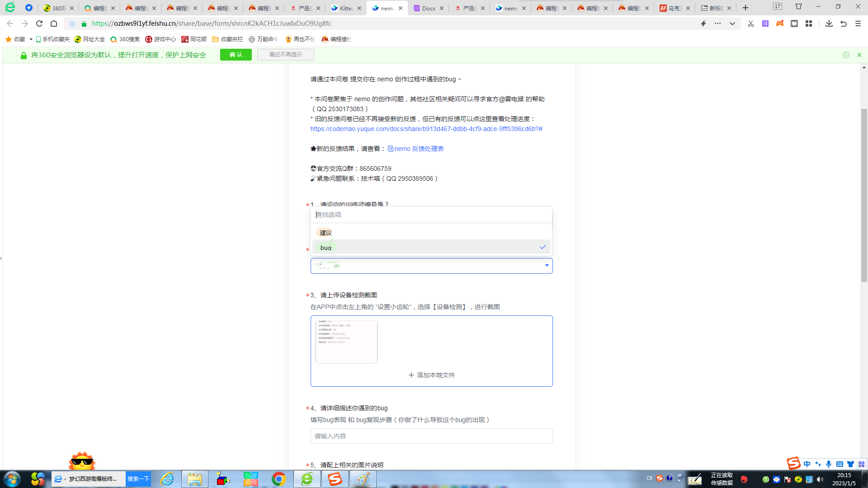This screenshot has width=868, height=488.
Task: Click the page vertical scrollbar thumb
Action: [x=864, y=195]
